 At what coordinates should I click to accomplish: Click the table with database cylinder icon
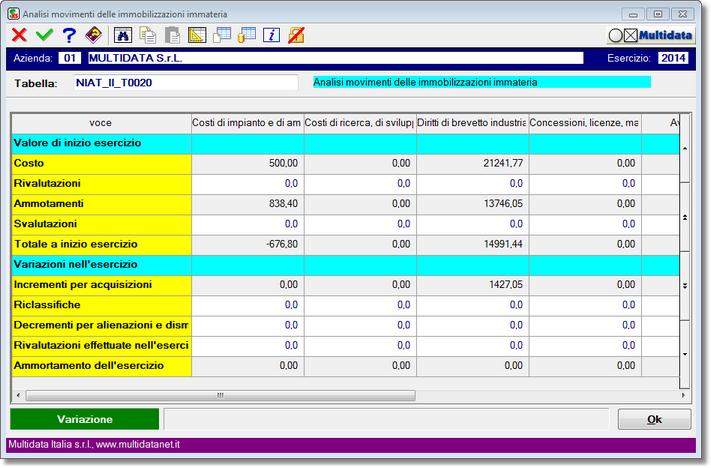coord(247,35)
